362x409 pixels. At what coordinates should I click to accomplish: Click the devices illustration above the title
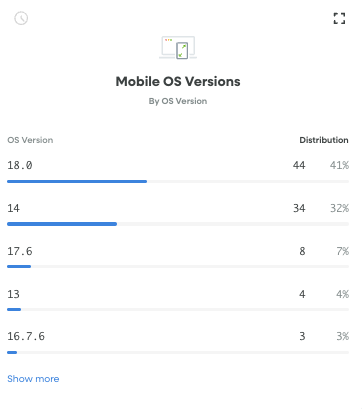(178, 48)
